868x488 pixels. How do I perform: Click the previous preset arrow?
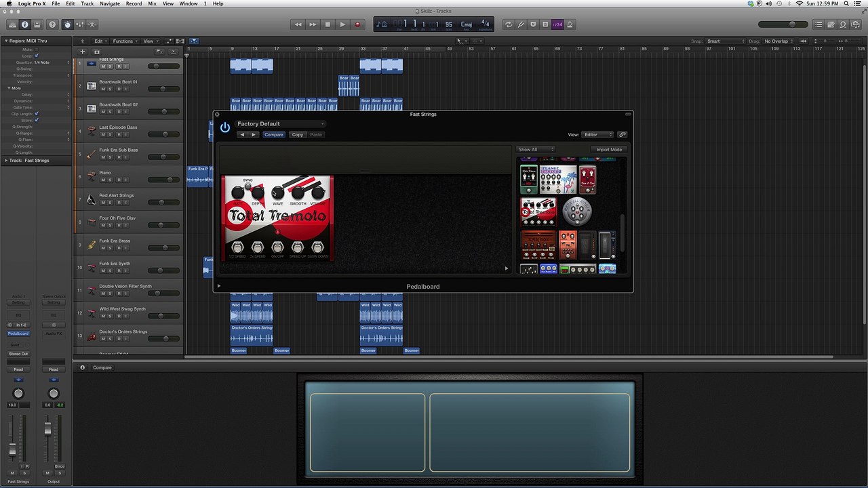coord(243,135)
